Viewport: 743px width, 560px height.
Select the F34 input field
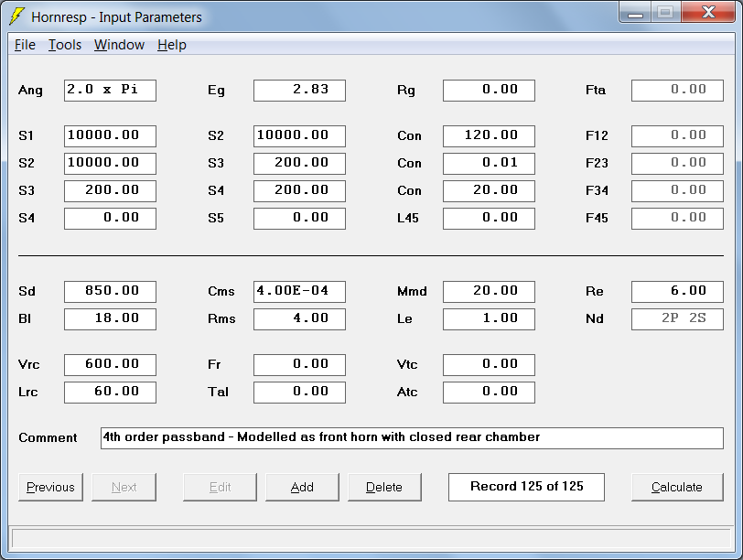(x=678, y=191)
